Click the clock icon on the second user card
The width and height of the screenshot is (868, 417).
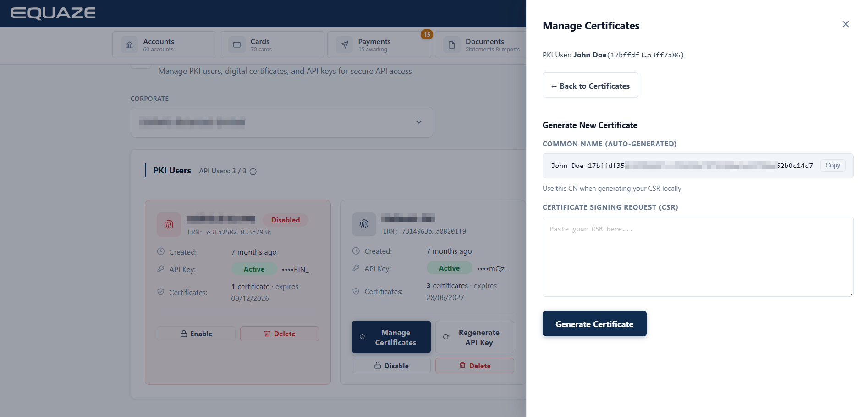pos(356,251)
